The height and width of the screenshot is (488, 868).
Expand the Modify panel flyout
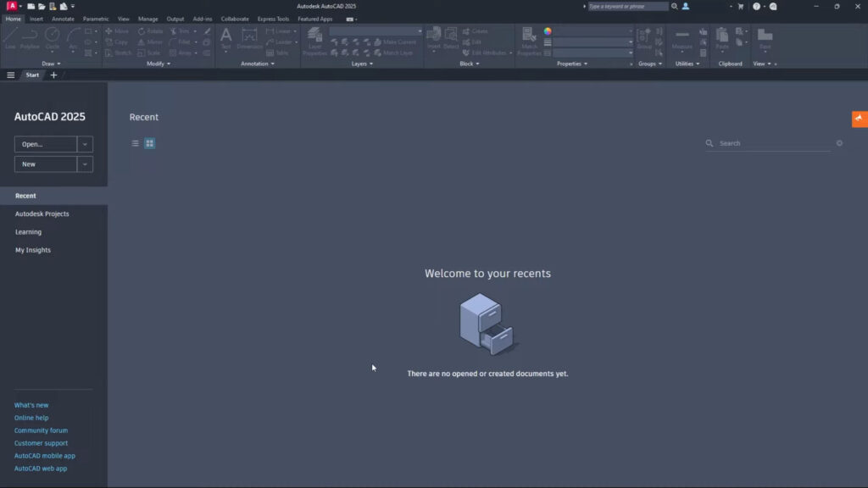pos(159,64)
